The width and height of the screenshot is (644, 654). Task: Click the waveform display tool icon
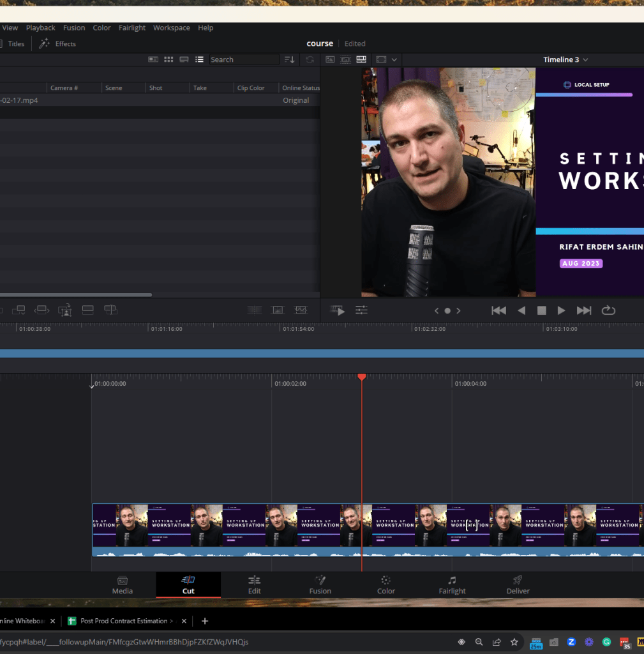(301, 310)
